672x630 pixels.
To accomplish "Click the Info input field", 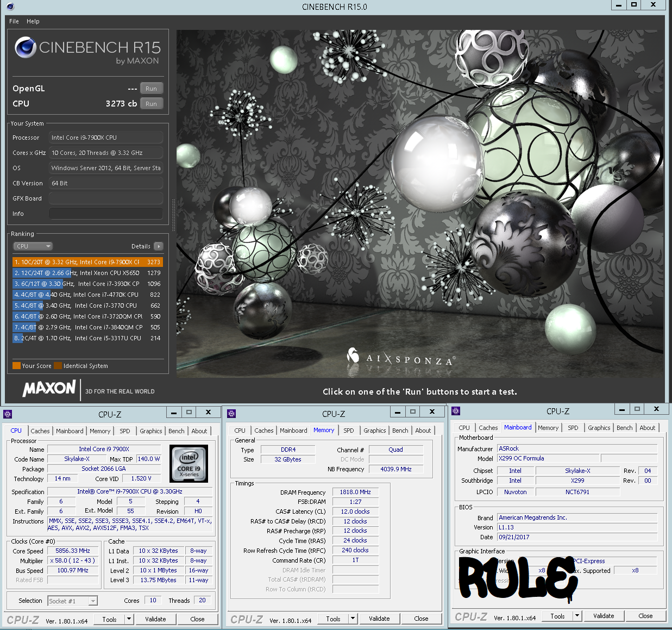I will pyautogui.click(x=106, y=214).
